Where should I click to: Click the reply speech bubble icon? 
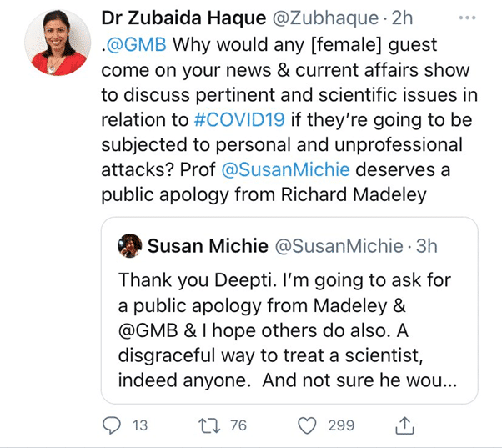click(x=111, y=425)
